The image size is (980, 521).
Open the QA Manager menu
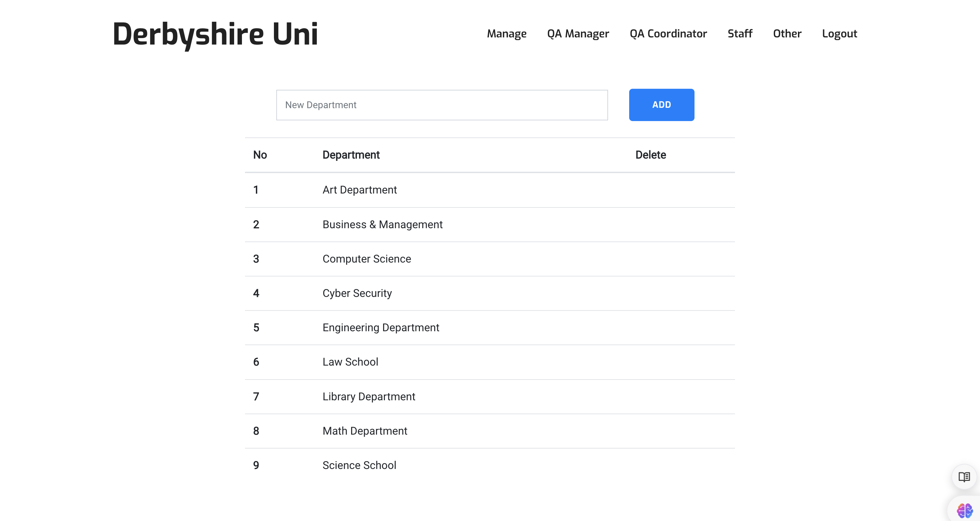(577, 33)
